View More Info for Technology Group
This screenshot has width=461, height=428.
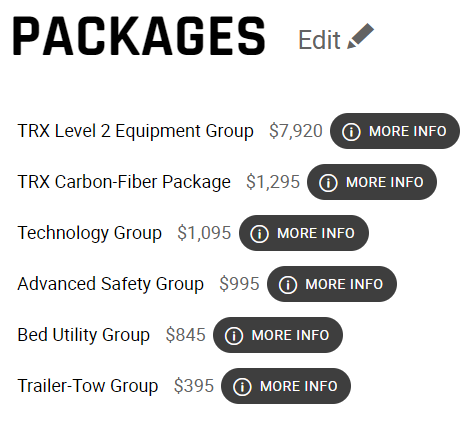click(304, 233)
